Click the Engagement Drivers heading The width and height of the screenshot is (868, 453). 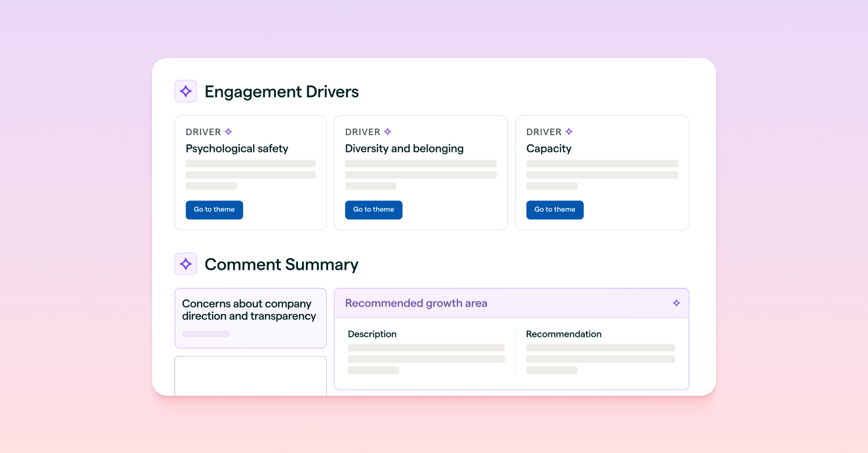[281, 92]
